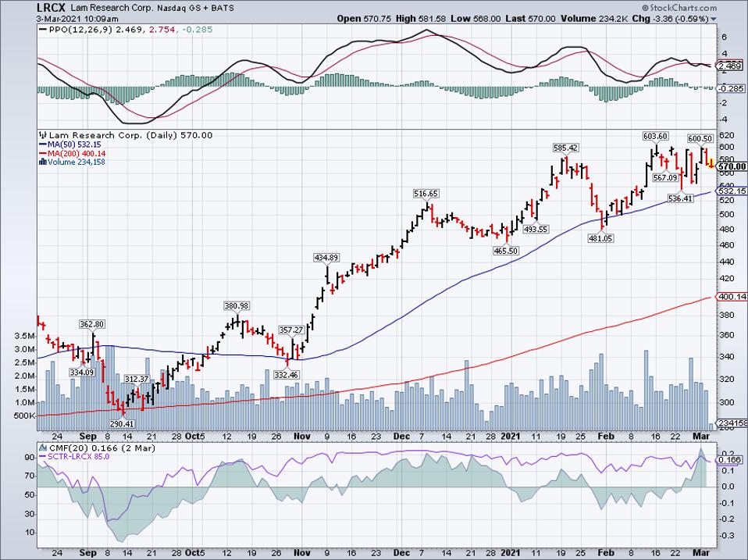
Task: Click the Low 568.00 value
Action: [476, 19]
